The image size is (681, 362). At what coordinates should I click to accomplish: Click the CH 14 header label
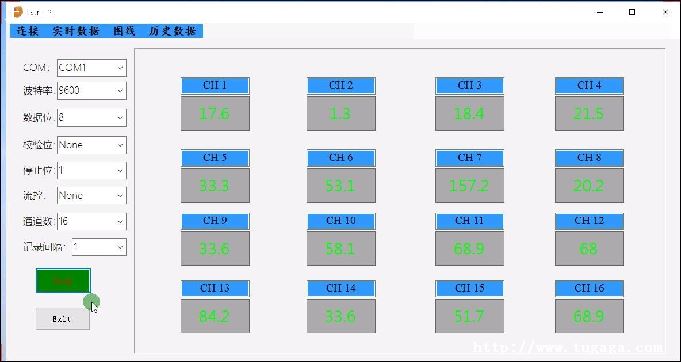pos(341,289)
